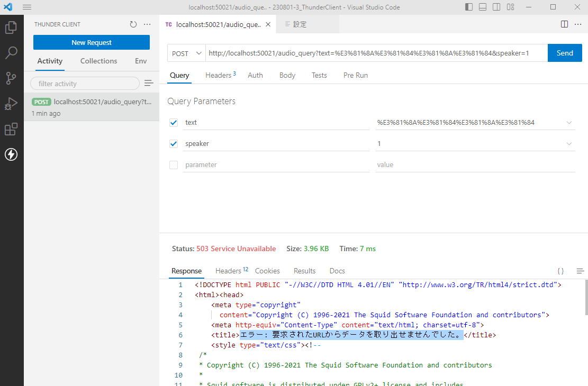Uncheck the speaker query parameter
This screenshot has height=386, width=588.
[174, 143]
